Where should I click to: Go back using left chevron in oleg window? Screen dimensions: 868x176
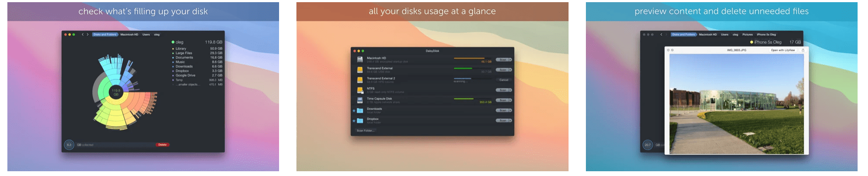click(x=82, y=35)
